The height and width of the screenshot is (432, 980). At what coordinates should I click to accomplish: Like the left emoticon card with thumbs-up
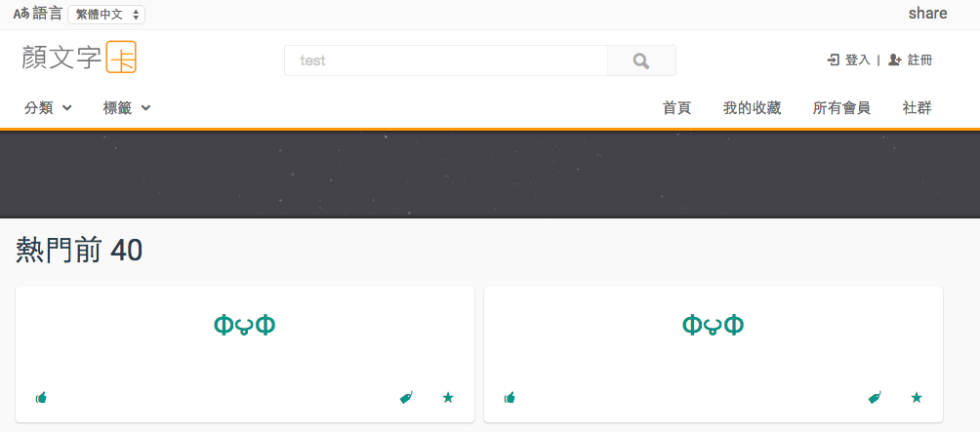41,398
